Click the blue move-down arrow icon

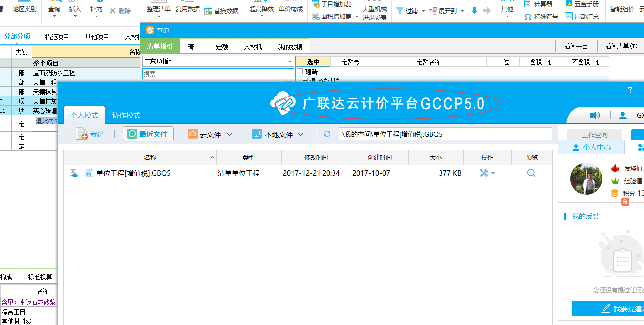[474, 11]
